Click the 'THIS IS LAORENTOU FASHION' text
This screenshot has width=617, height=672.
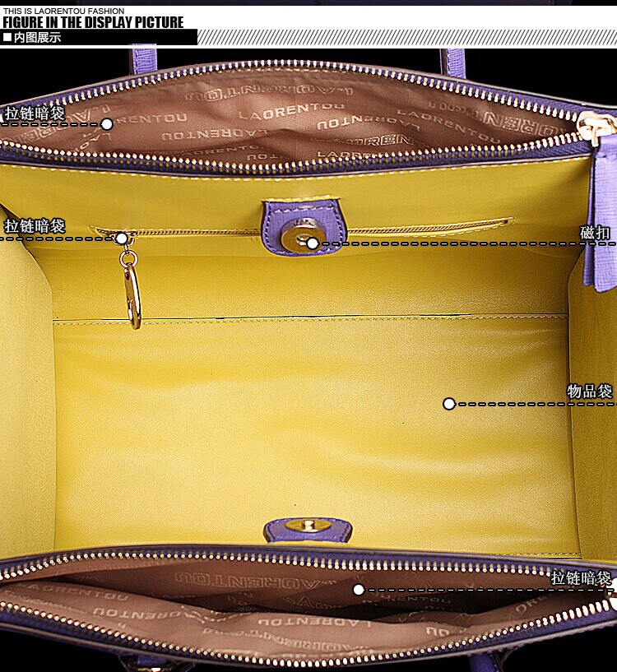(64, 11)
